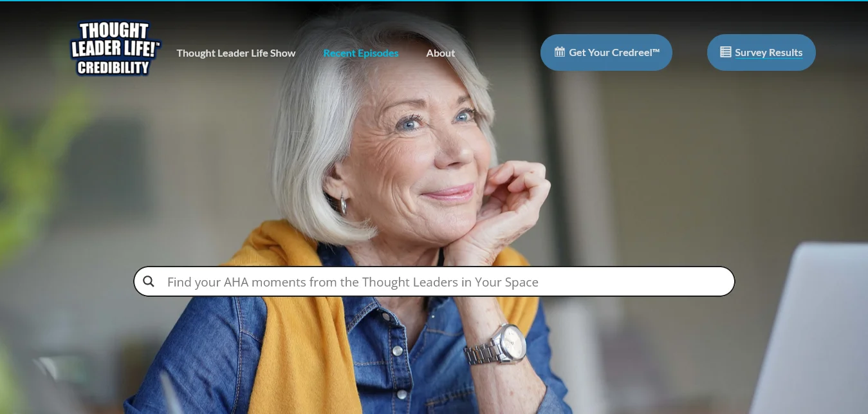This screenshot has height=414, width=868.
Task: Open the Thought Leader Life Show page
Action: coord(236,53)
